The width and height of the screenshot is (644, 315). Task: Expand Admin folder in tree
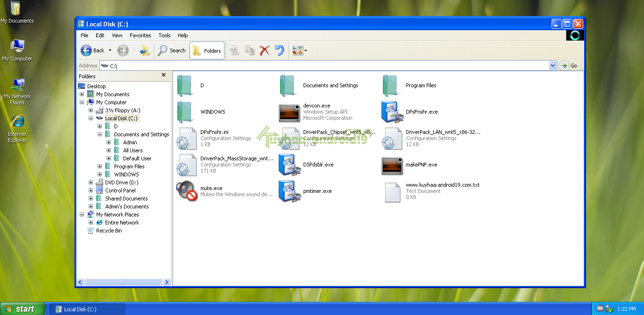tap(109, 142)
